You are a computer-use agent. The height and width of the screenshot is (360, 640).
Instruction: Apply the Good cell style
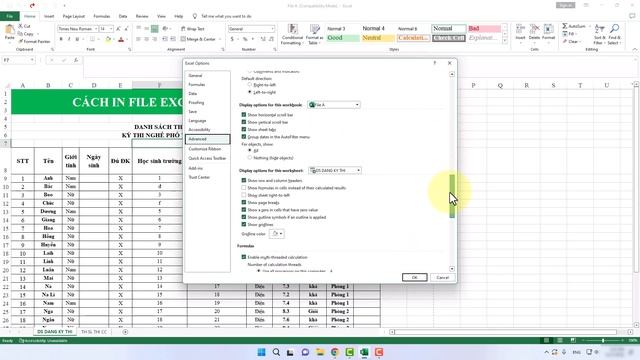[342, 38]
